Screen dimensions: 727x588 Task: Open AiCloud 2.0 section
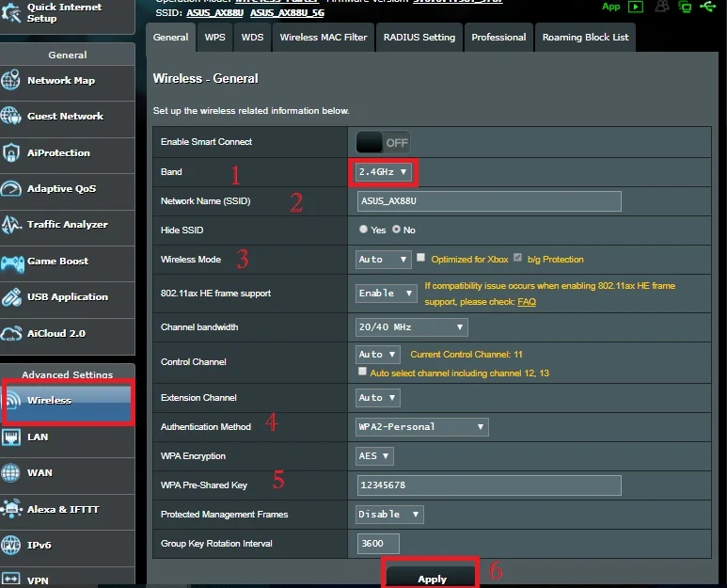click(x=55, y=334)
